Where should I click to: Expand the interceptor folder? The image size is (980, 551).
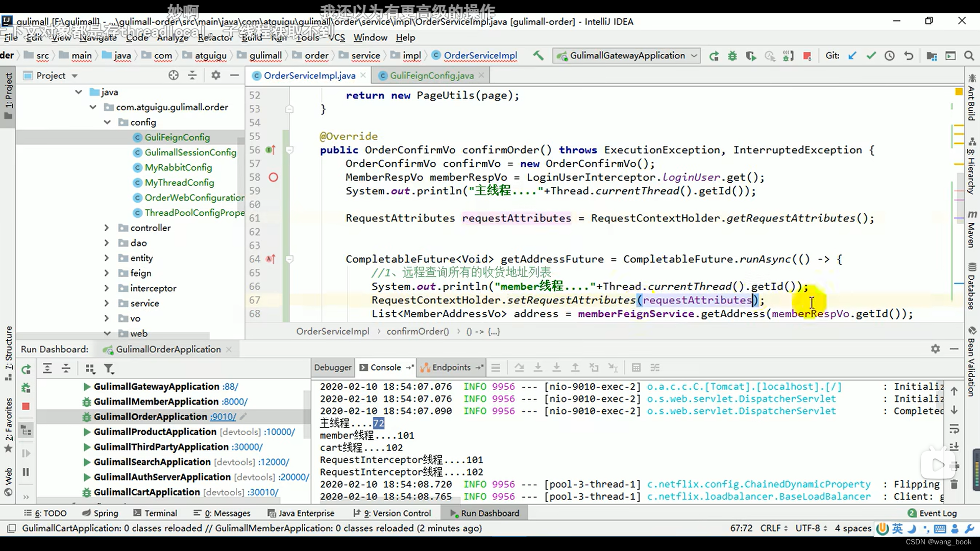point(107,288)
